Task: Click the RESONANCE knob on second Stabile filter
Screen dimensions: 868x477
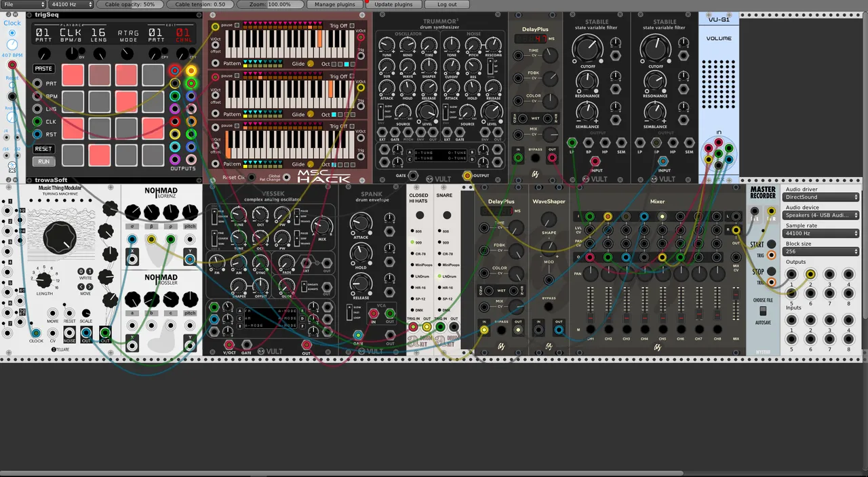Action: [x=655, y=81]
